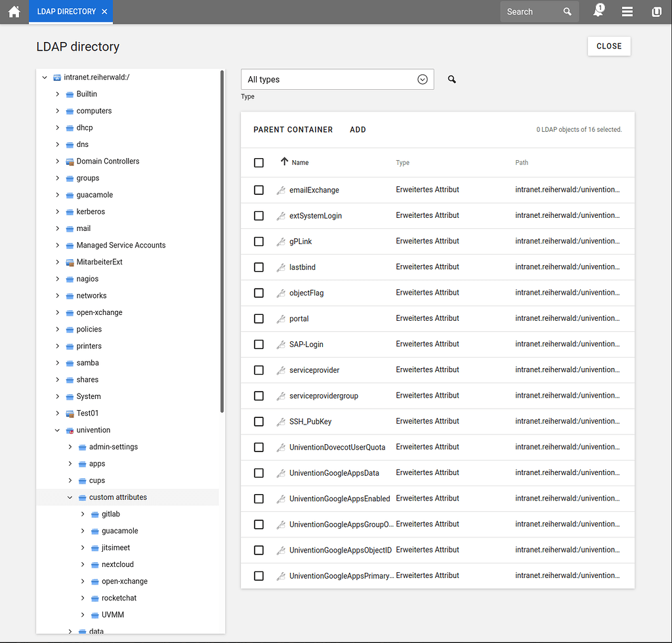Click the Univention logo icon in the top right corner
The width and height of the screenshot is (672, 643).
tap(656, 12)
